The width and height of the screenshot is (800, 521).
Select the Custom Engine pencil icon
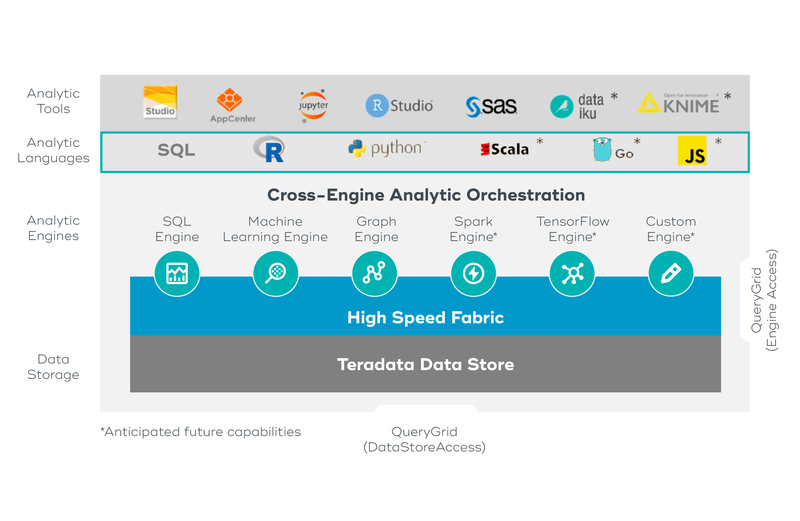[x=671, y=273]
